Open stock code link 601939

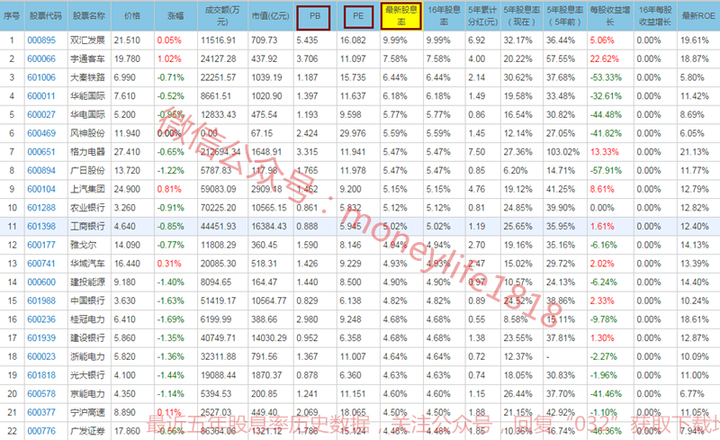pos(41,338)
